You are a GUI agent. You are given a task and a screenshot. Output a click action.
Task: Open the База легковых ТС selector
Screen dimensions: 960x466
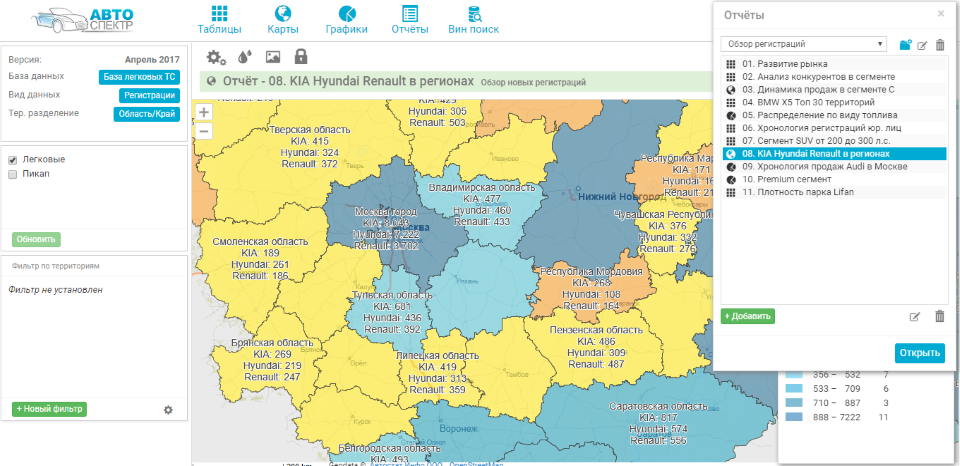click(x=139, y=77)
